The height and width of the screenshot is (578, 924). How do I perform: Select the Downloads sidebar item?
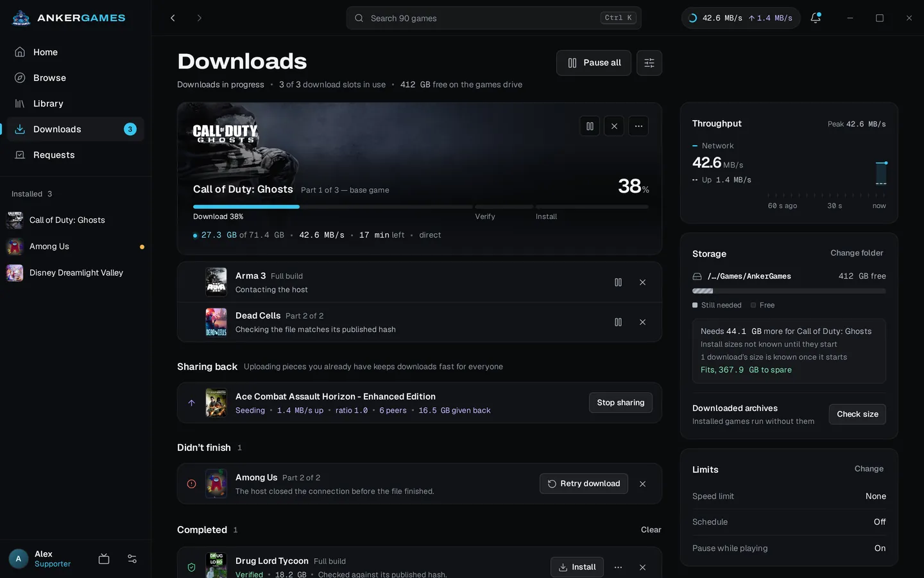(x=76, y=129)
